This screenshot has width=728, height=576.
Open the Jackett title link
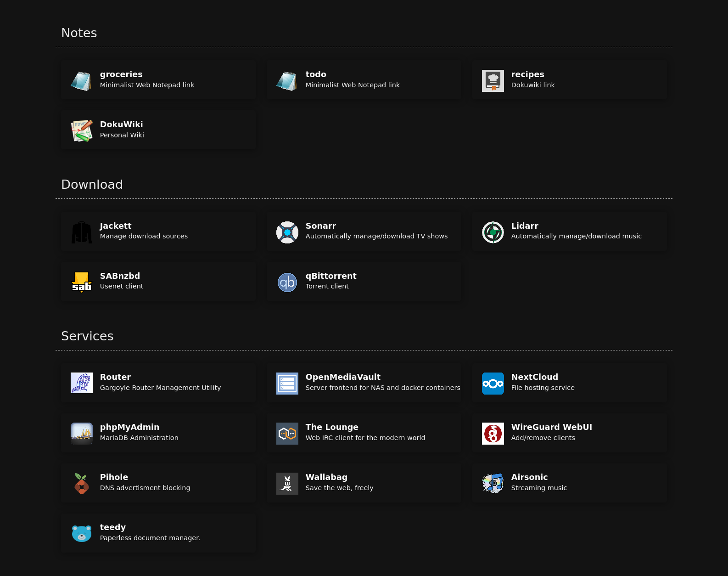tap(116, 226)
